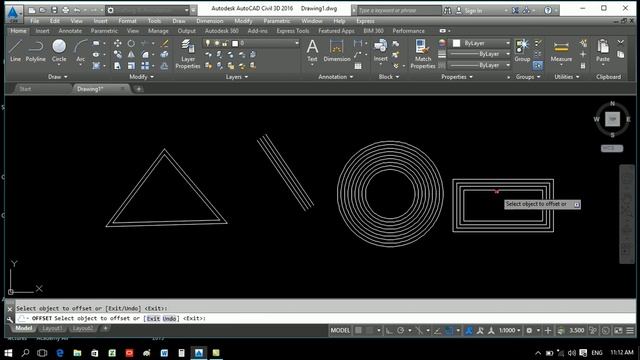Open the annotation scale 1:1000 dropdown
This screenshot has height=360, width=640.
pos(510,330)
